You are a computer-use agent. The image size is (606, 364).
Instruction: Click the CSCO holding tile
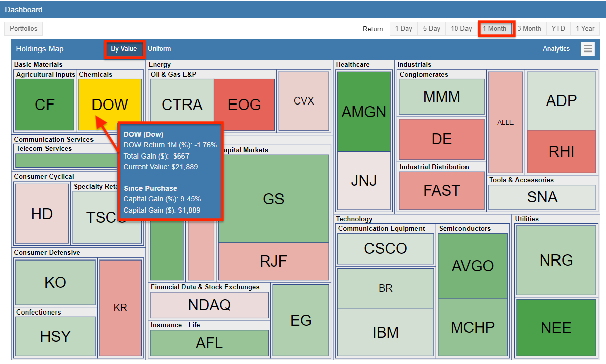point(385,248)
